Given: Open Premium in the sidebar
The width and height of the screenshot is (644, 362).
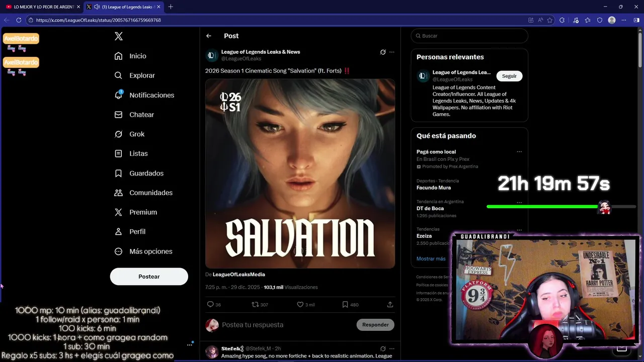Looking at the screenshot, I should [x=135, y=212].
